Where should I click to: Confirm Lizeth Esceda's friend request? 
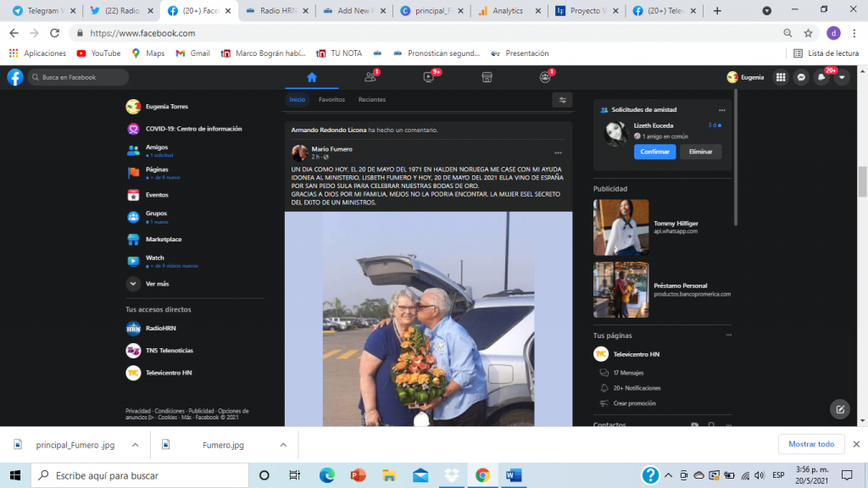coord(654,152)
